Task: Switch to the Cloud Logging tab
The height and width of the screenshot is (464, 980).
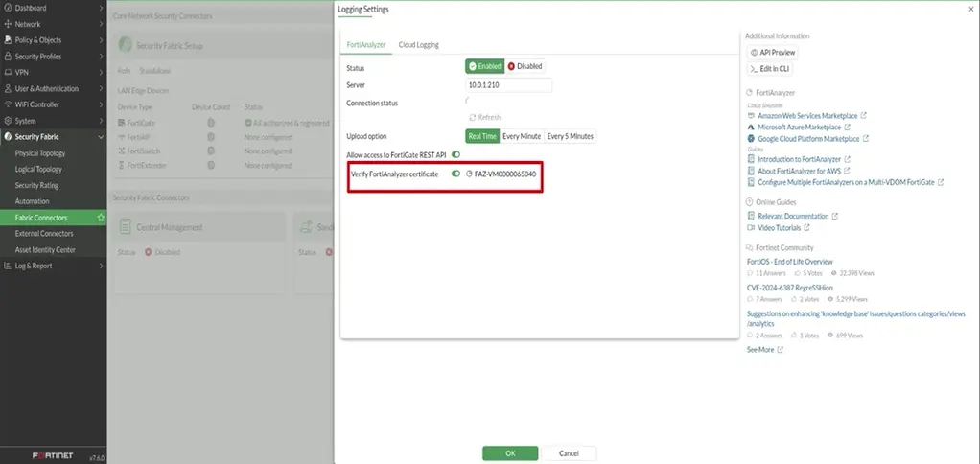Action: pos(419,45)
